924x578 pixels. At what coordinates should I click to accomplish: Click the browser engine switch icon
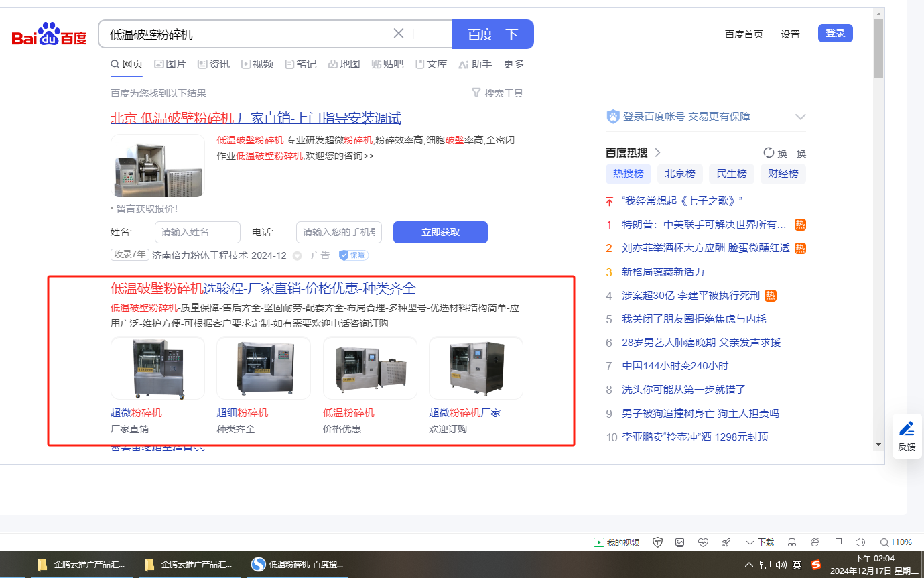[815, 542]
